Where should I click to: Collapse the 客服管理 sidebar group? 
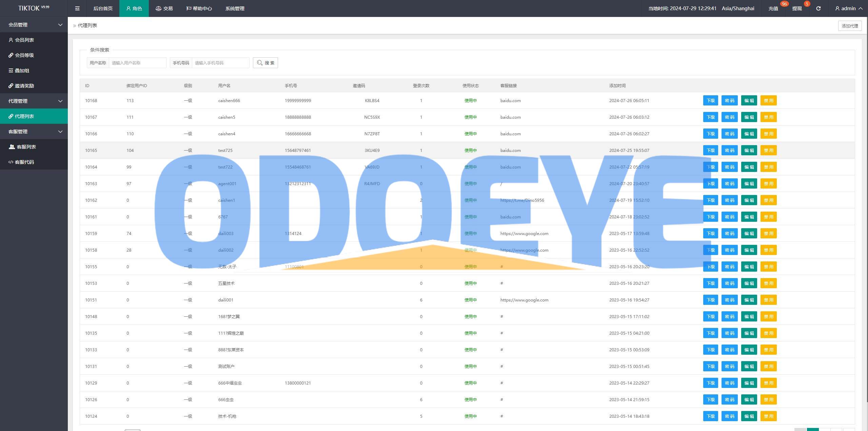34,132
